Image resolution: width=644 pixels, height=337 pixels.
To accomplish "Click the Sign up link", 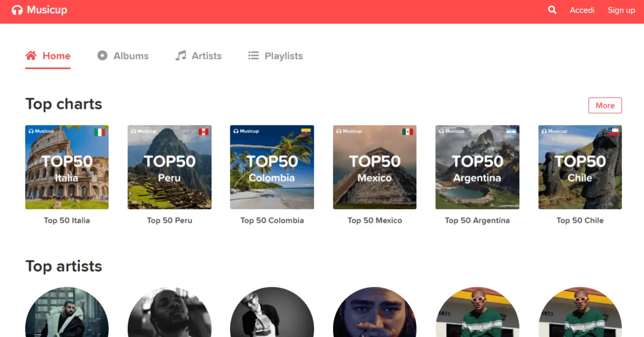I will [x=621, y=10].
